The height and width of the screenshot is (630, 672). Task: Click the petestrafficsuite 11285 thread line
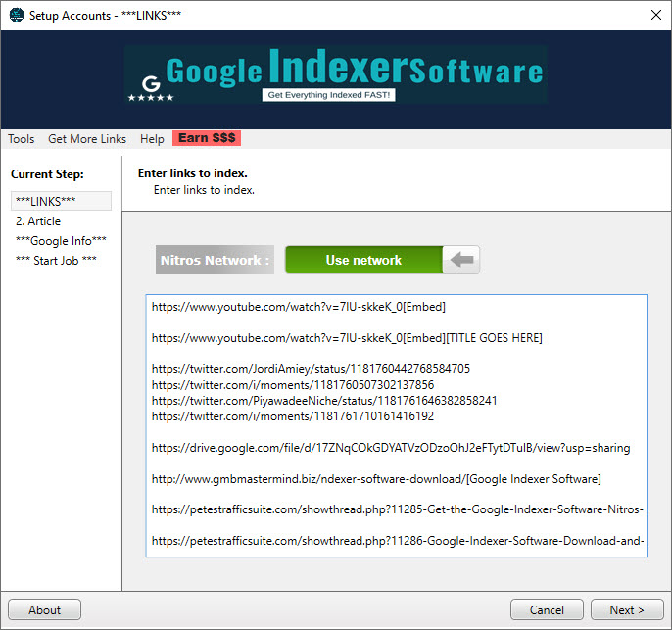pyautogui.click(x=398, y=509)
